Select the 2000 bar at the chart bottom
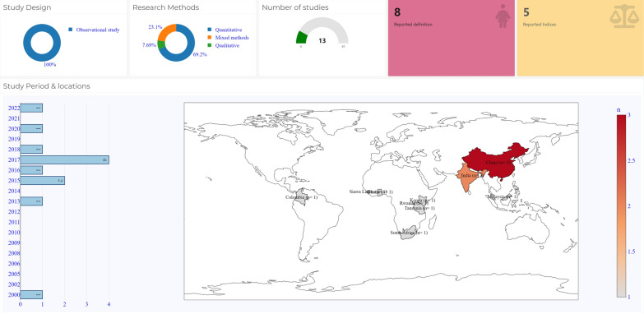The height and width of the screenshot is (314, 644). [31, 294]
